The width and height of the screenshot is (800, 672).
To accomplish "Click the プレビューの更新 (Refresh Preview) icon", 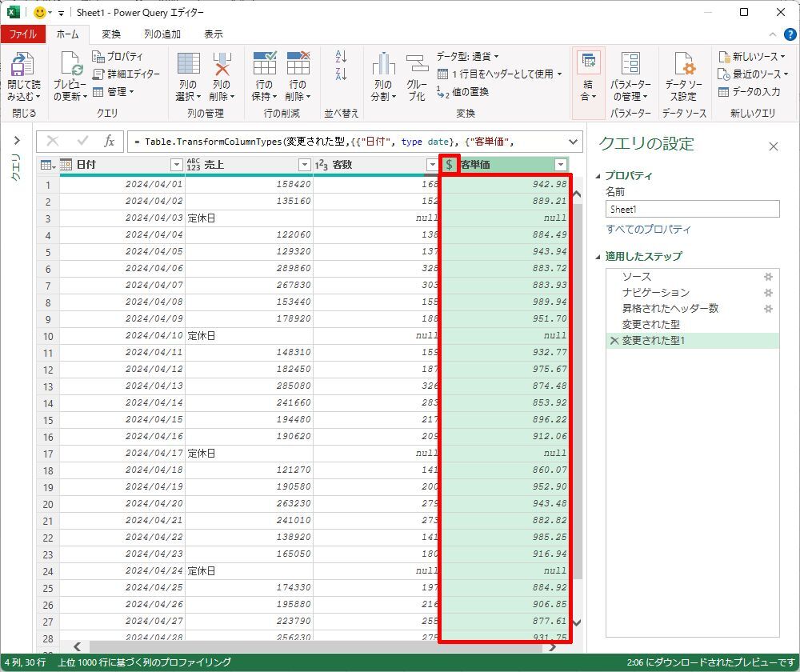I will click(x=70, y=66).
